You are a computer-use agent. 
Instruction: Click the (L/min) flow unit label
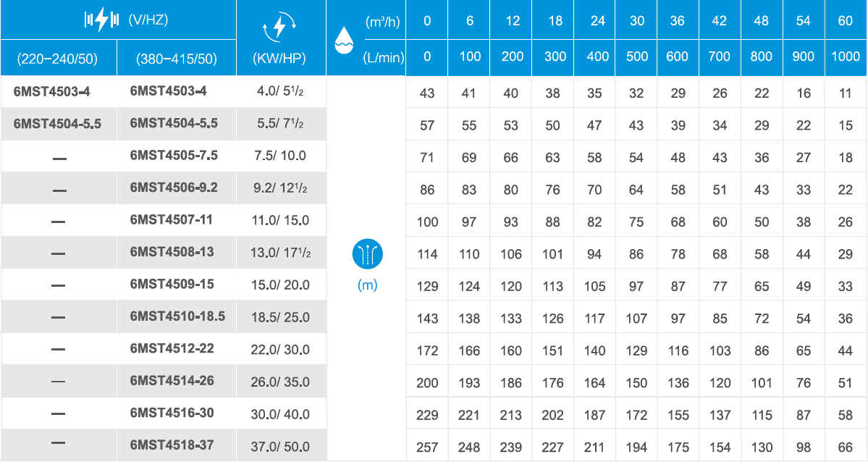point(384,57)
